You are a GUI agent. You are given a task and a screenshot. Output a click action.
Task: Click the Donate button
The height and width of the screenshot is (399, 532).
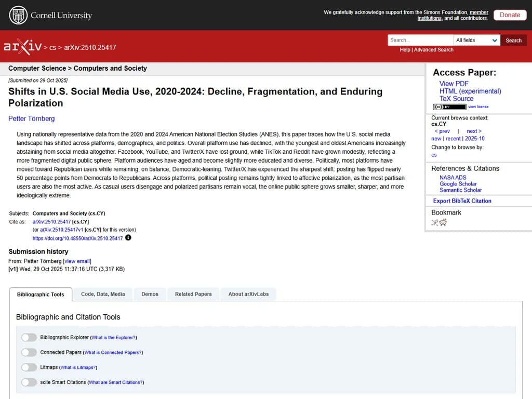510,15
